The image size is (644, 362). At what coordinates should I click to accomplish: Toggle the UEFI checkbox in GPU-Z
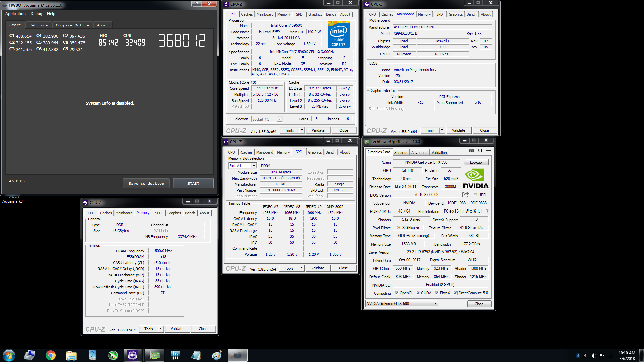[475, 195]
